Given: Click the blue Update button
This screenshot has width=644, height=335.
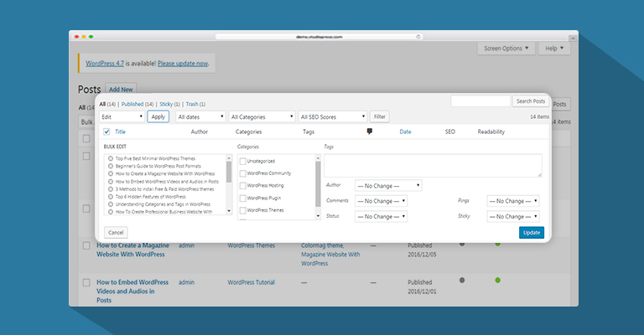Looking at the screenshot, I should pos(532,233).
